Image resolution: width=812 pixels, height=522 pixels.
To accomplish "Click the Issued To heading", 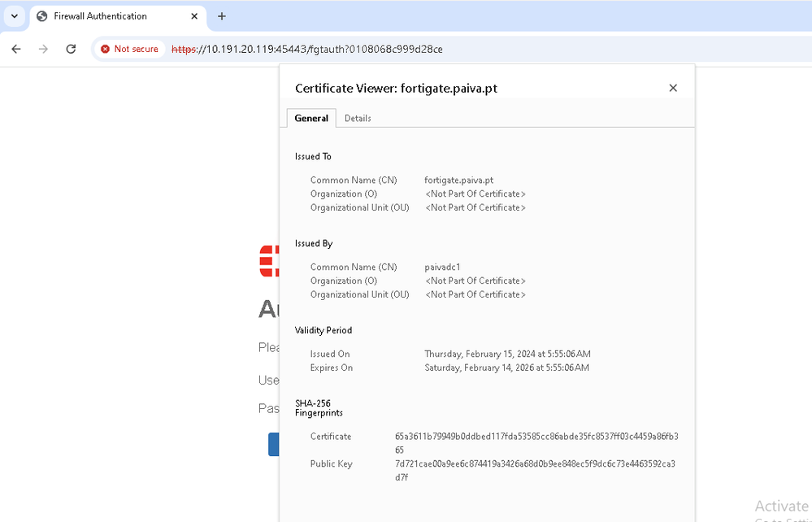I will pyautogui.click(x=313, y=156).
